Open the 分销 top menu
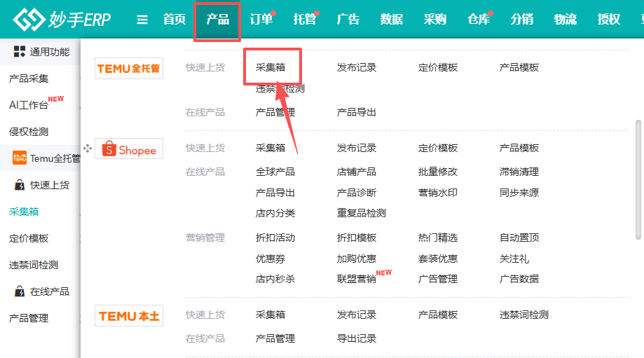 522,20
